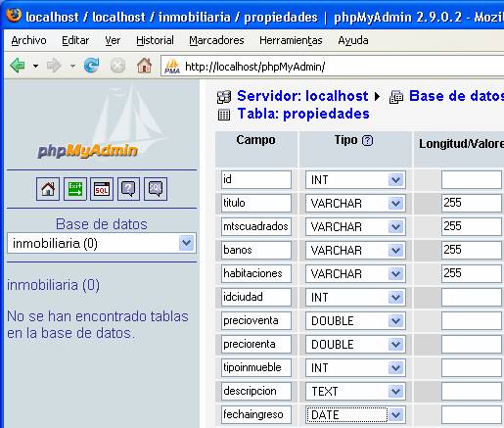Click the Stop loading icon
The image size is (504, 428).
tap(117, 66)
